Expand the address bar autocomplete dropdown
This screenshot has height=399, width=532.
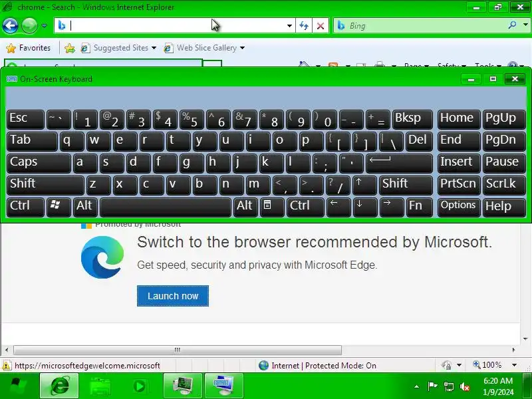coord(289,26)
